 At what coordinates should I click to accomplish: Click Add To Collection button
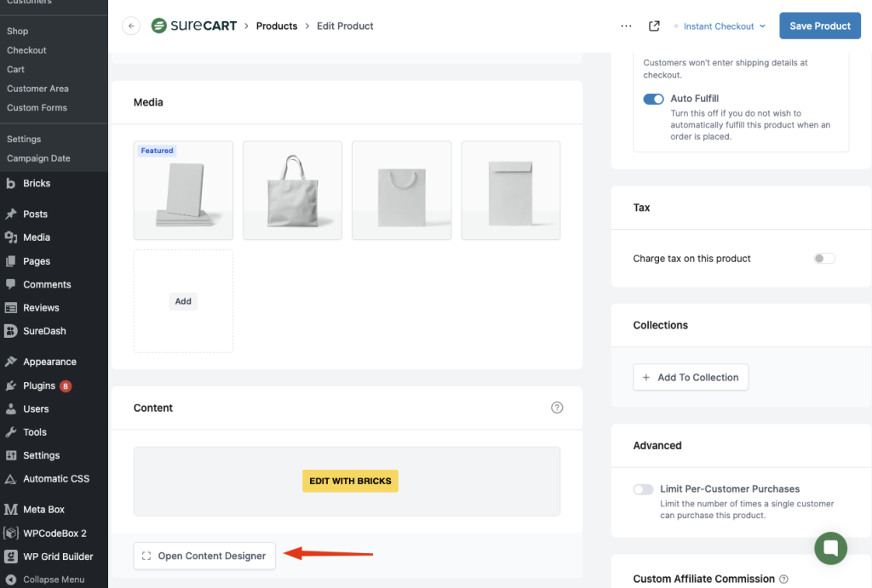pos(690,378)
